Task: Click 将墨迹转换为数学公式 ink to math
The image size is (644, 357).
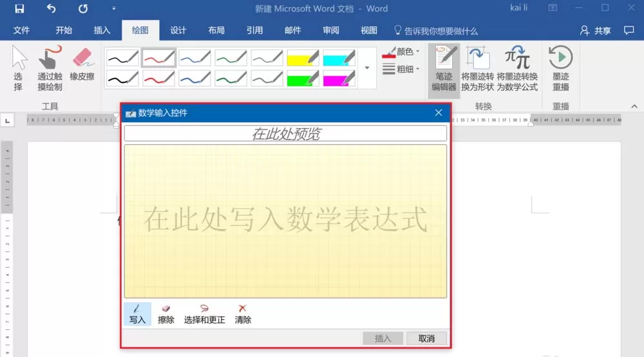Action: pos(517,69)
